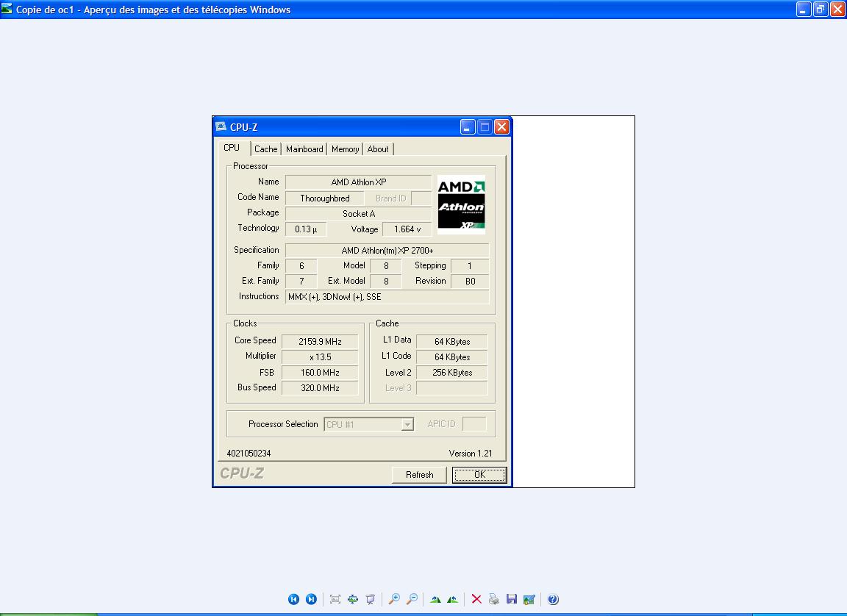Save a copy using floppy disk icon
Viewport: 847px width, 616px height.
tap(512, 599)
